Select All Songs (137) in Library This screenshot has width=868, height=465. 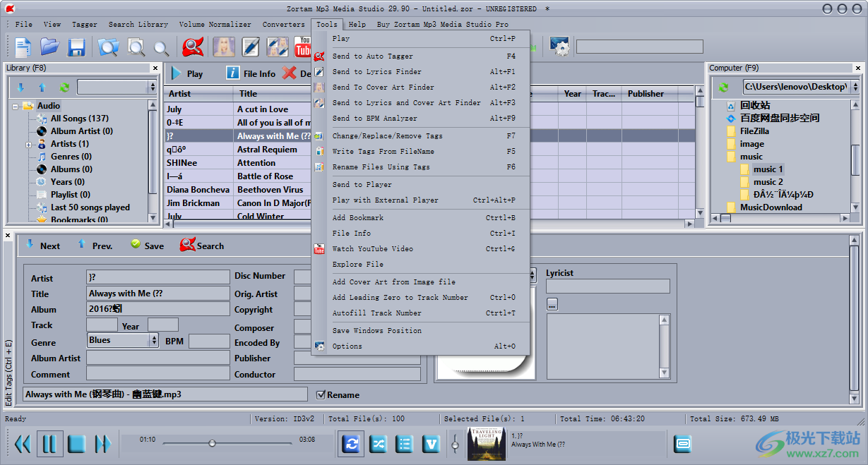79,119
